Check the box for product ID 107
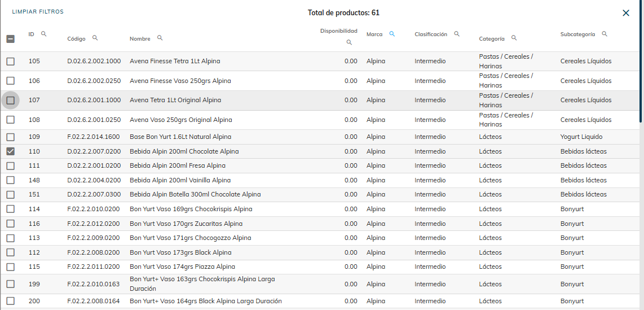The height and width of the screenshot is (310, 644). pyautogui.click(x=11, y=101)
